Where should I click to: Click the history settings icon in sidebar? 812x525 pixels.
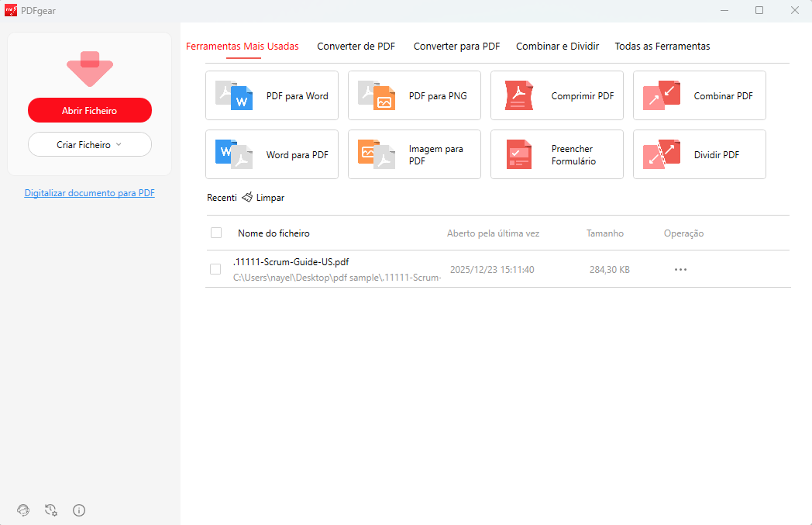(x=51, y=509)
